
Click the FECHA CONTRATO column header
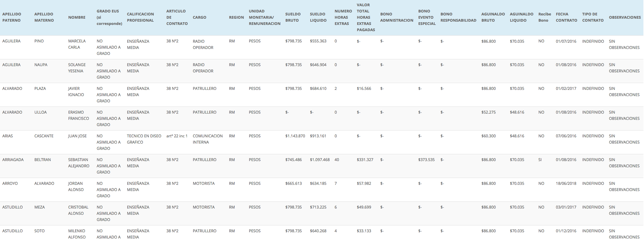pos(566,17)
